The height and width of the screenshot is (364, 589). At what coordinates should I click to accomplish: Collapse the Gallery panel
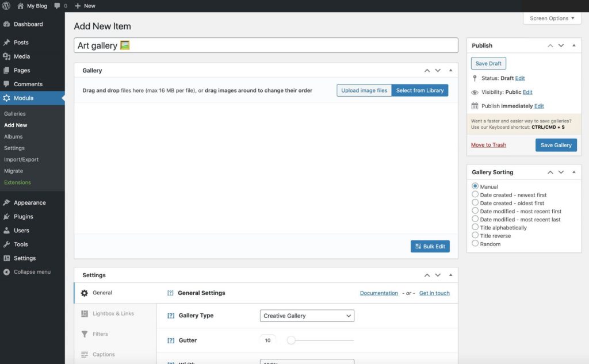coord(451,71)
